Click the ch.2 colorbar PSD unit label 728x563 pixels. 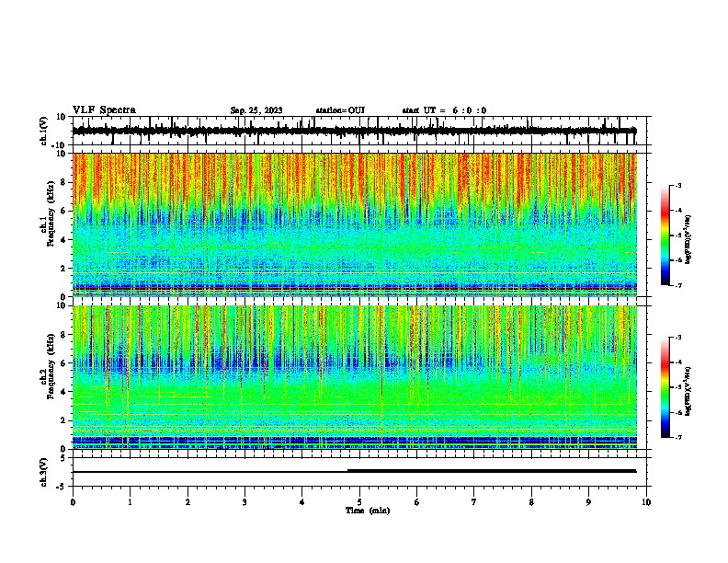tap(688, 391)
